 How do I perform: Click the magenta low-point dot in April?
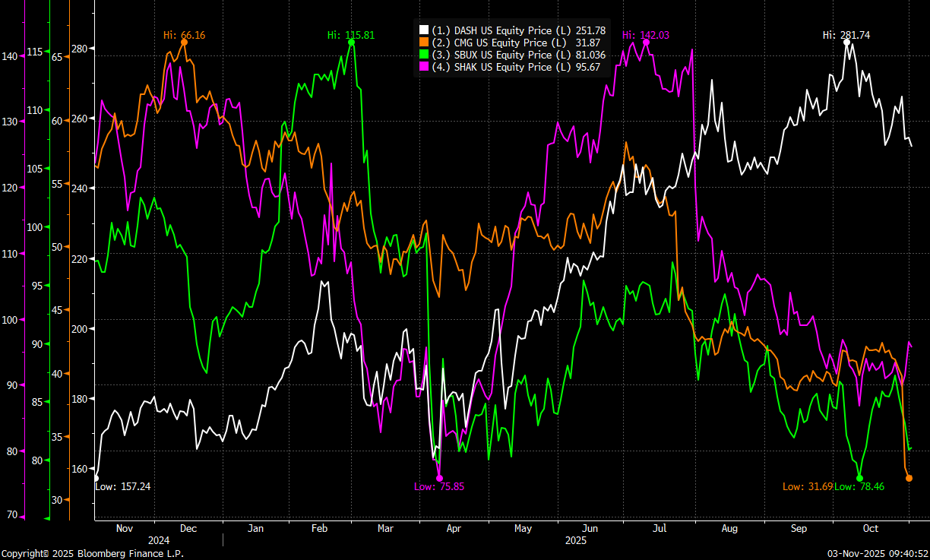439,478
